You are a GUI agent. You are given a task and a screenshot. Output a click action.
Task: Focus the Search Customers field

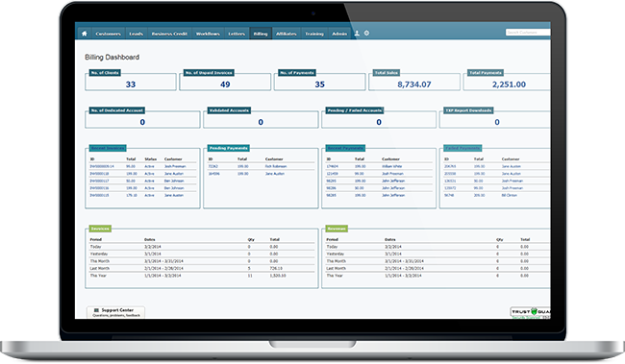coord(528,33)
